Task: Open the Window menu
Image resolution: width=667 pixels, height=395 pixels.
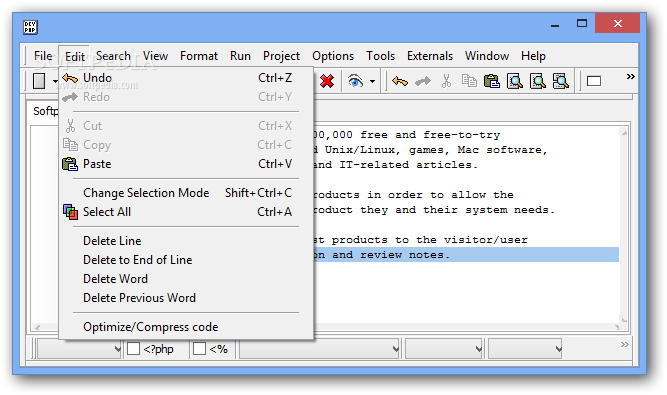Action: click(x=487, y=56)
